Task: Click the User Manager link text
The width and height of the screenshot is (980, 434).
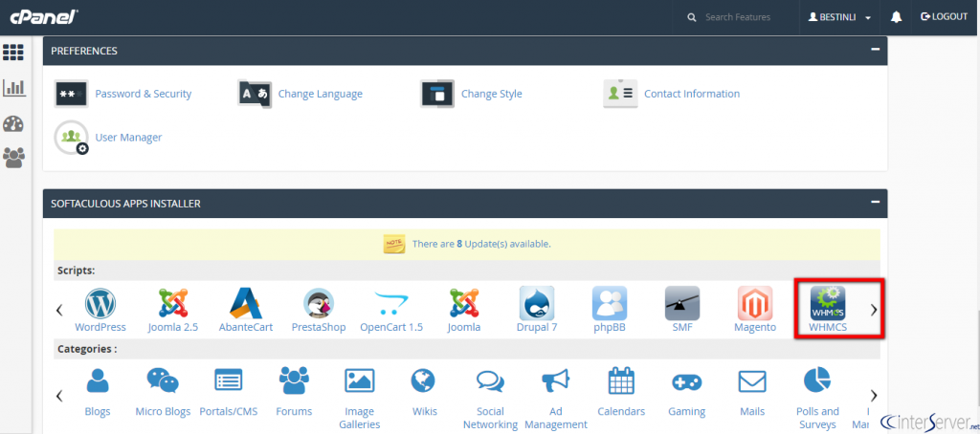Action: point(128,138)
